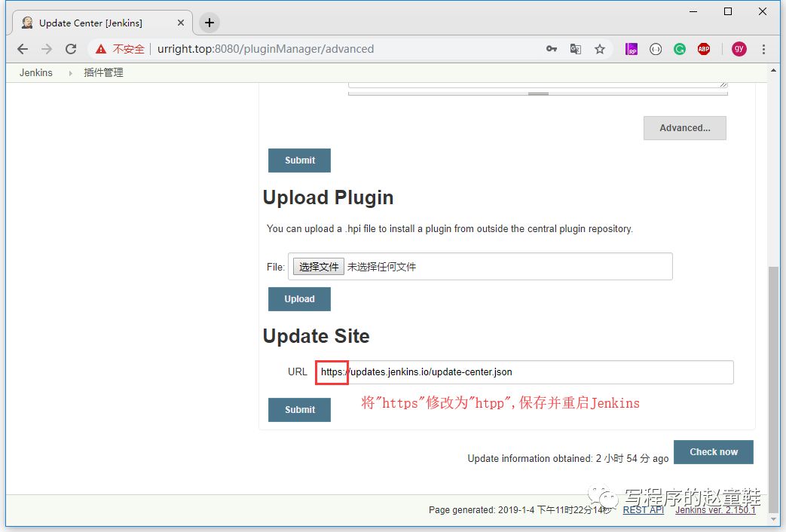Open a new browser tab
This screenshot has width=786, height=532.
click(209, 23)
